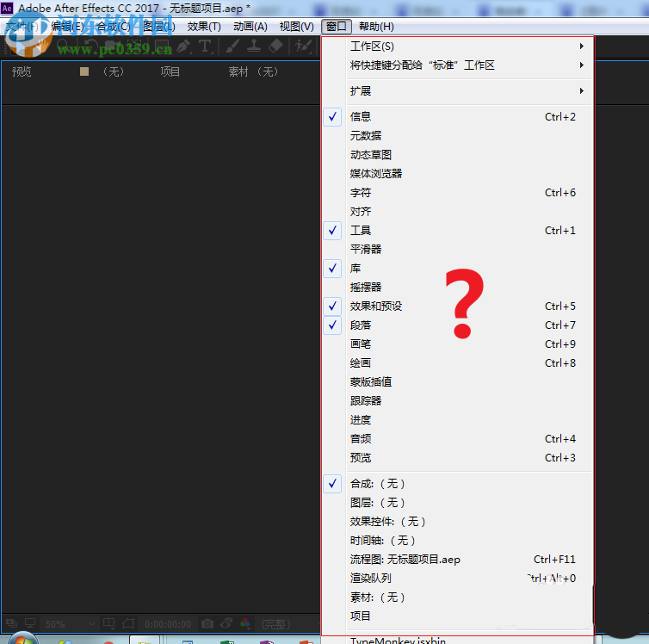The image size is (649, 644).
Task: Choose 对齐 from the window menu
Action: pos(458,212)
